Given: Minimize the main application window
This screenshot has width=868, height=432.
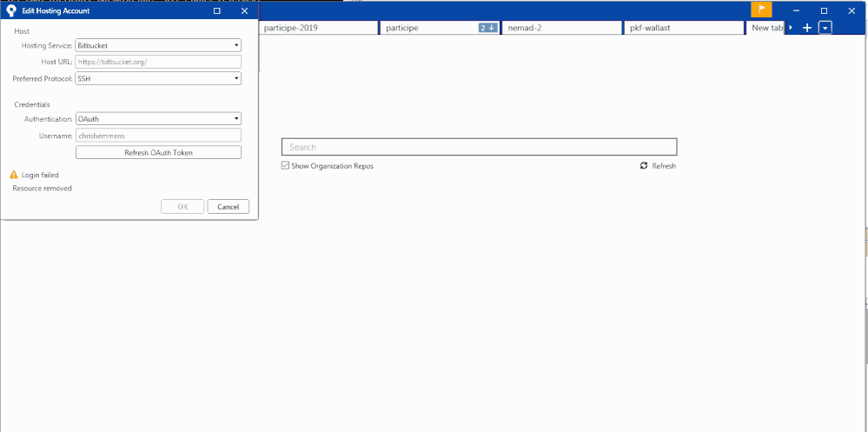Looking at the screenshot, I should pyautogui.click(x=796, y=10).
